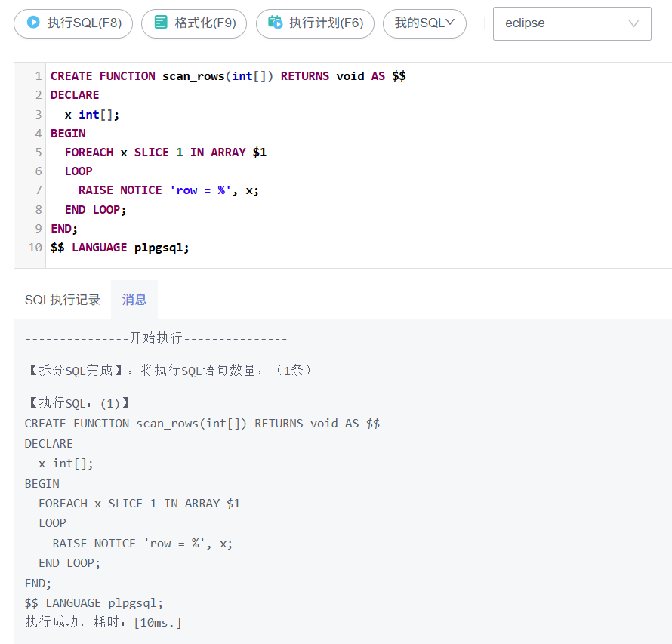Click the 开始执行 header line in output
Image resolution: width=672 pixels, height=644 pixels.
pyautogui.click(x=156, y=338)
